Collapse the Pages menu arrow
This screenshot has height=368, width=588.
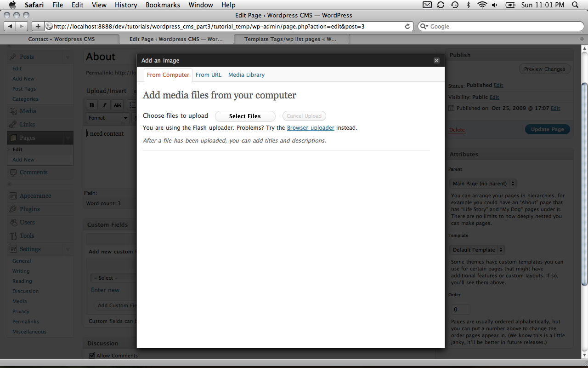(x=68, y=138)
